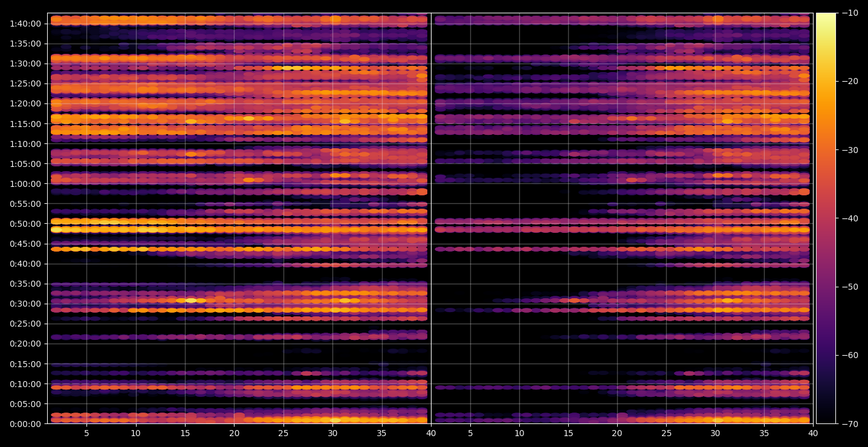Click the 0:35:00 time axis label
The height and width of the screenshot is (447, 868).
pyautogui.click(x=25, y=284)
